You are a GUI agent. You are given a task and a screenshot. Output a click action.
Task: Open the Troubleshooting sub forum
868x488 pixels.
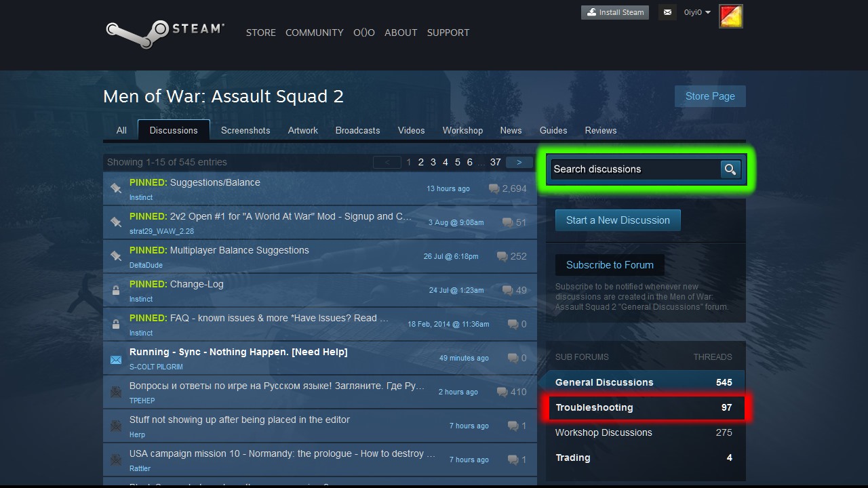click(x=645, y=407)
